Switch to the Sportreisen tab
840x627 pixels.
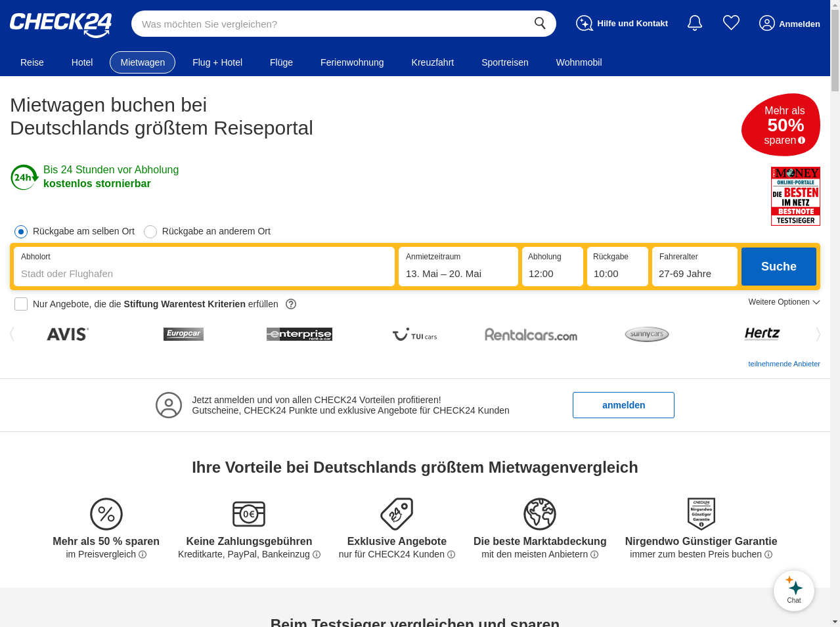505,62
